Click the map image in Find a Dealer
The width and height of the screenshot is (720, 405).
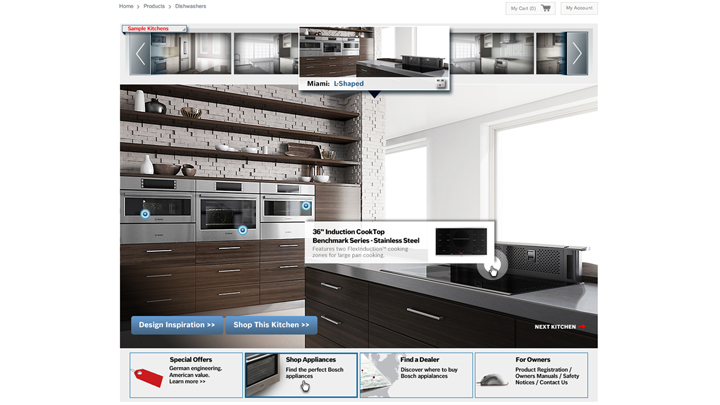point(379,375)
